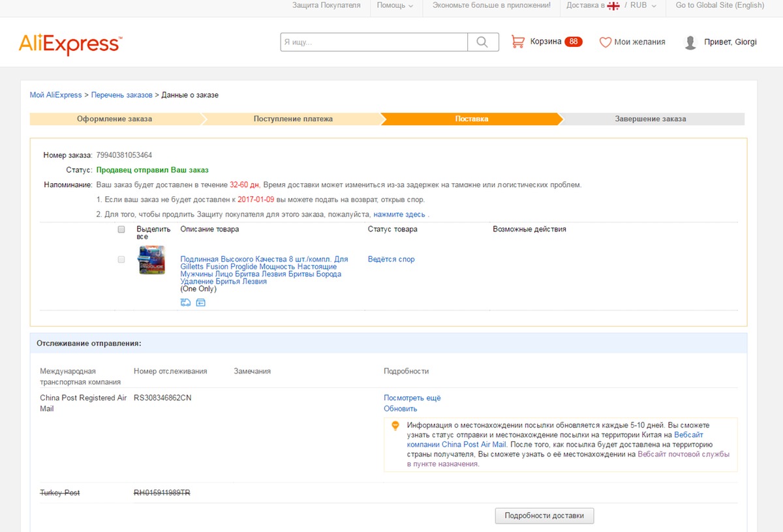The width and height of the screenshot is (783, 532).
Task: Tick the checkbox beside the razor product
Action: [121, 259]
